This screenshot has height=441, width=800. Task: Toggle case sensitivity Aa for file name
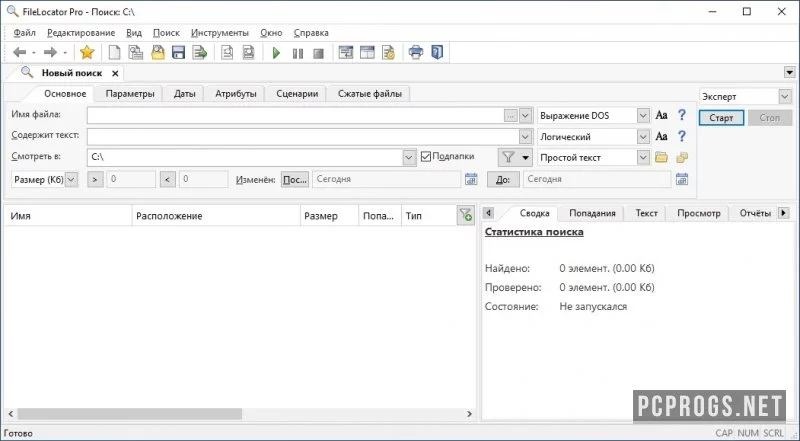click(x=661, y=115)
